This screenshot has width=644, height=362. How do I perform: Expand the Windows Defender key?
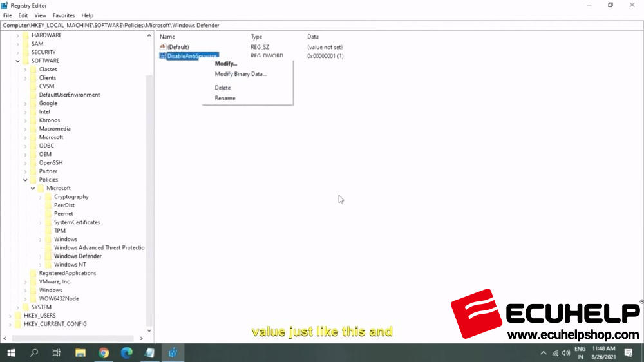pyautogui.click(x=40, y=256)
